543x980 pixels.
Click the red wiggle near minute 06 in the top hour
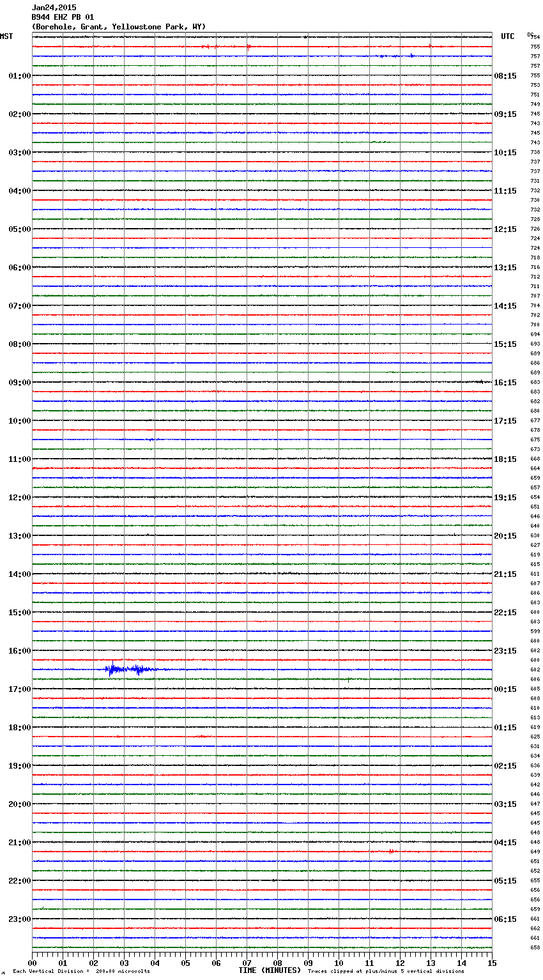pyautogui.click(x=210, y=47)
